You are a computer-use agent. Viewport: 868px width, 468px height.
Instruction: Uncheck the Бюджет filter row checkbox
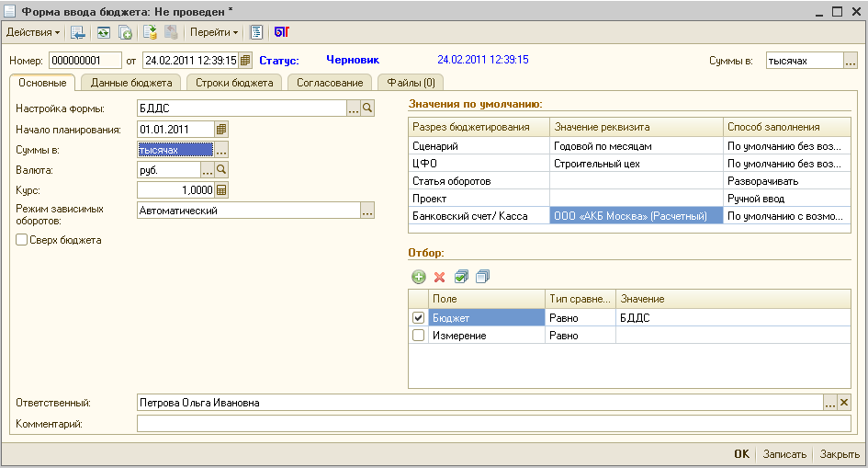[x=419, y=317]
